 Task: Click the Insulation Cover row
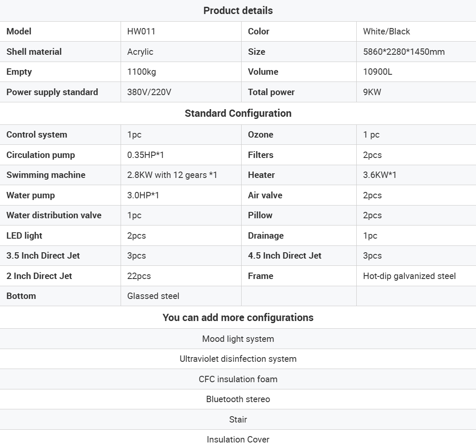tap(238, 440)
